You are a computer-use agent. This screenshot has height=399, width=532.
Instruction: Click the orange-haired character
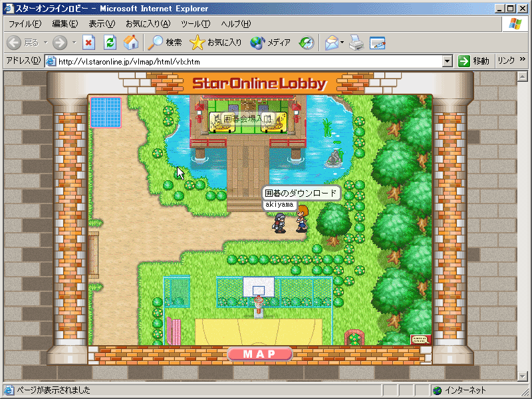tap(302, 219)
